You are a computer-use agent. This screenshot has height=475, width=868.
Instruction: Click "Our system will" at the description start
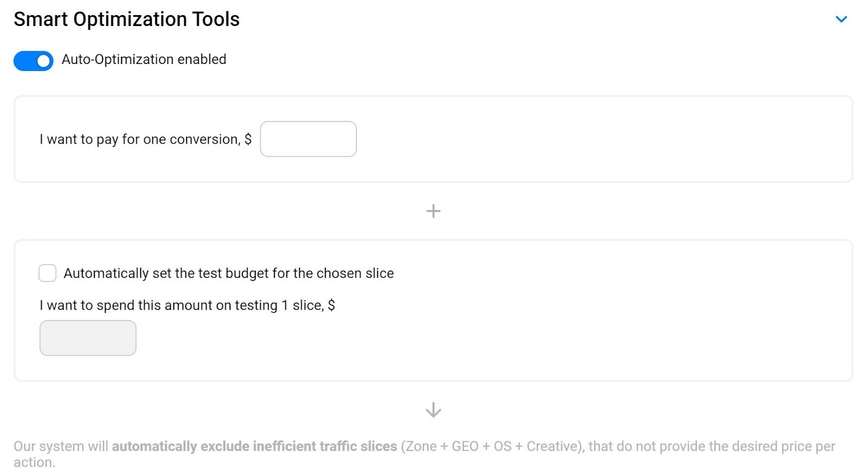[x=61, y=446]
